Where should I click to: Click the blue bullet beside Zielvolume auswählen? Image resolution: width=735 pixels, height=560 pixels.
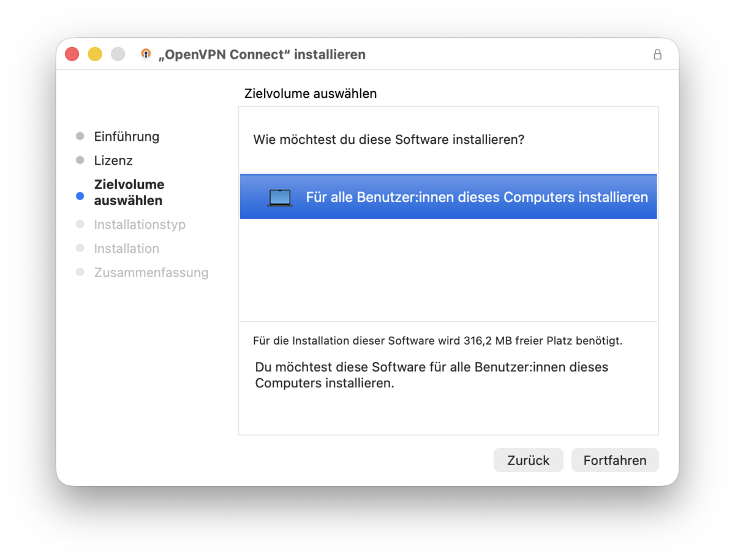[x=80, y=196]
